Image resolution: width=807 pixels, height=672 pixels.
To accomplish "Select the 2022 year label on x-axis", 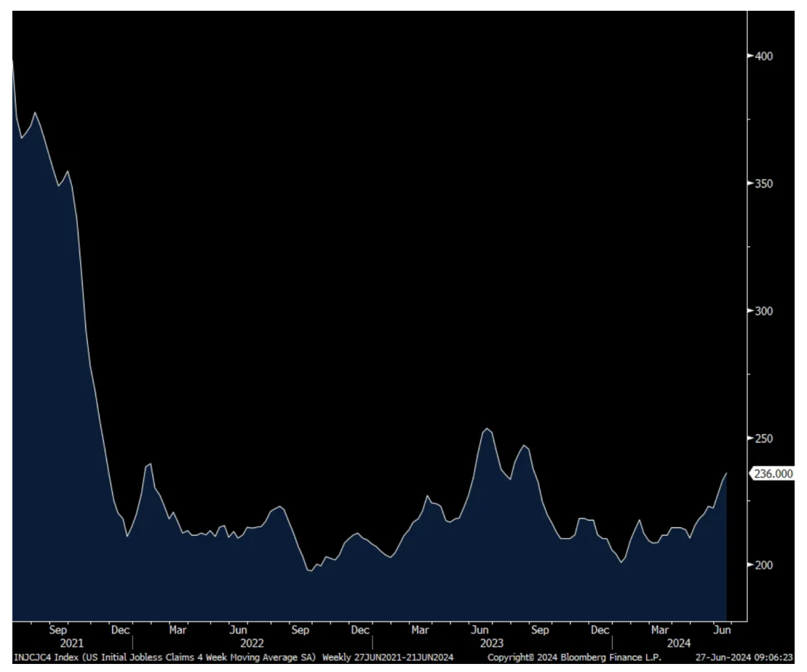I will coord(252,643).
